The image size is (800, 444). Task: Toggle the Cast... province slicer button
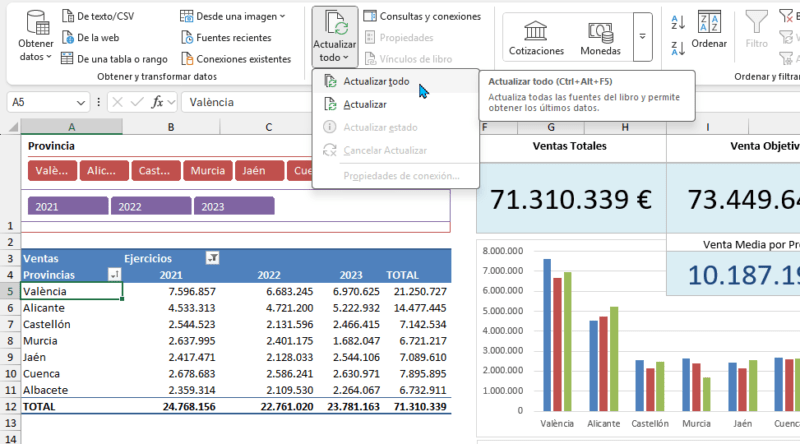155,170
